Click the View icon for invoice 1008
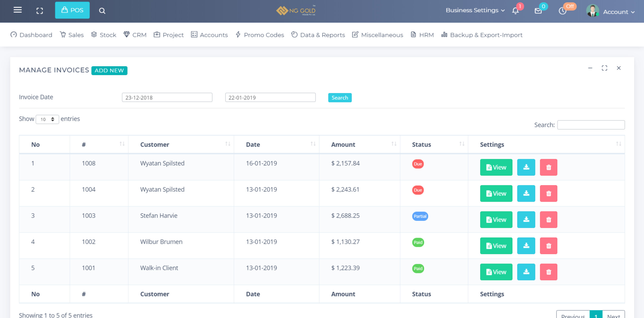Viewport: 644px width, 318px height. [496, 167]
